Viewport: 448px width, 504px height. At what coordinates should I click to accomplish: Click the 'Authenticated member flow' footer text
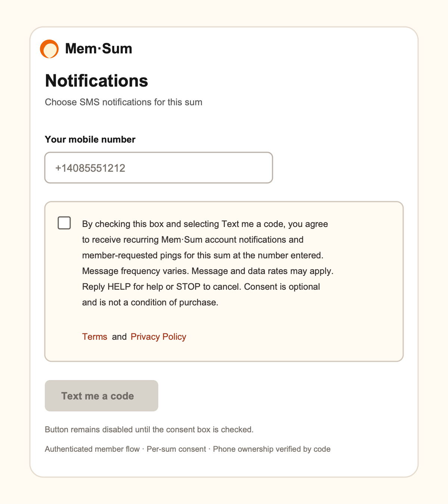[92, 449]
